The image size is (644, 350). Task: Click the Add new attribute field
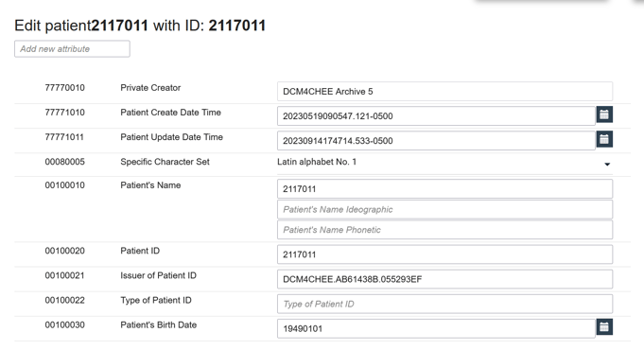[x=72, y=49]
